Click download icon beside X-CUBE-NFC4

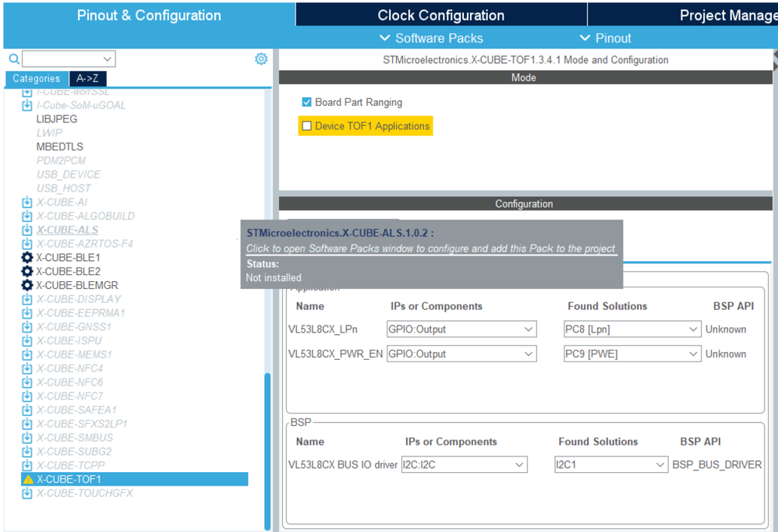(x=27, y=369)
